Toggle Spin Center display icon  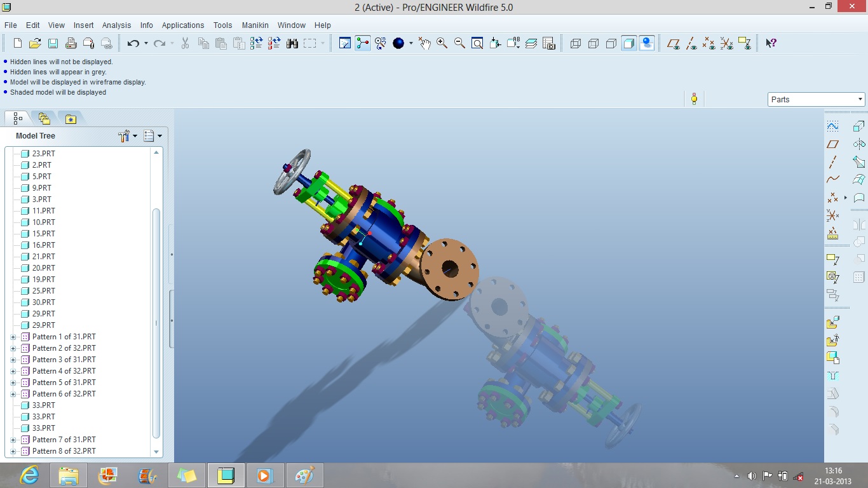tap(363, 43)
